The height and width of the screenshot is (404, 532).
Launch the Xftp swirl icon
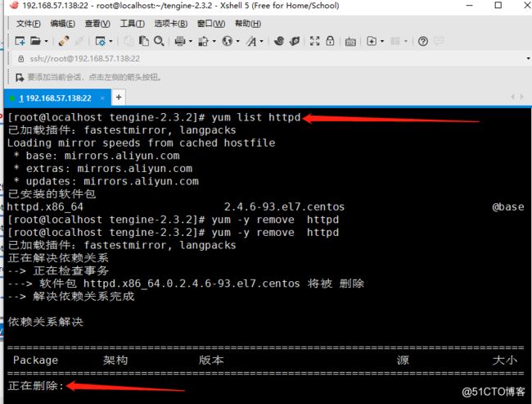coord(279,41)
